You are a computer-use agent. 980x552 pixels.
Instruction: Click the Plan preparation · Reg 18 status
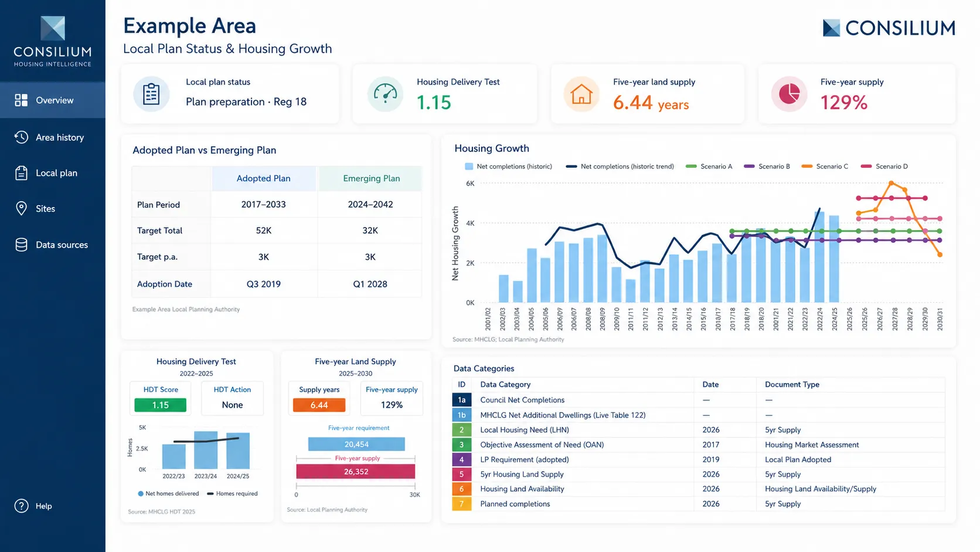[x=246, y=101]
